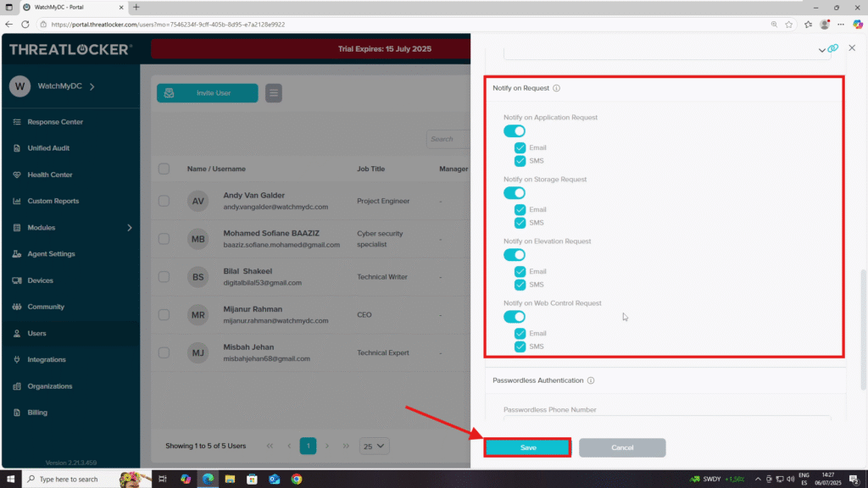Uncheck SMS under Application Request
868x488 pixels.
tap(520, 161)
